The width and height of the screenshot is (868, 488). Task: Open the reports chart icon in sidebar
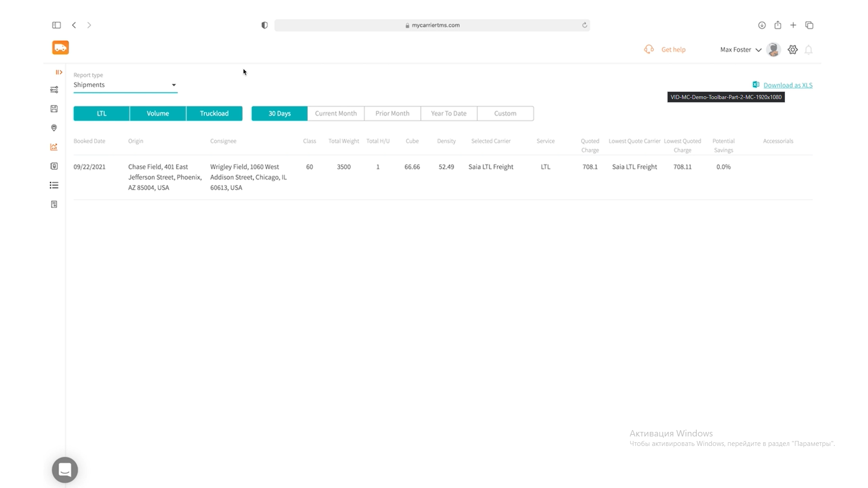54,147
